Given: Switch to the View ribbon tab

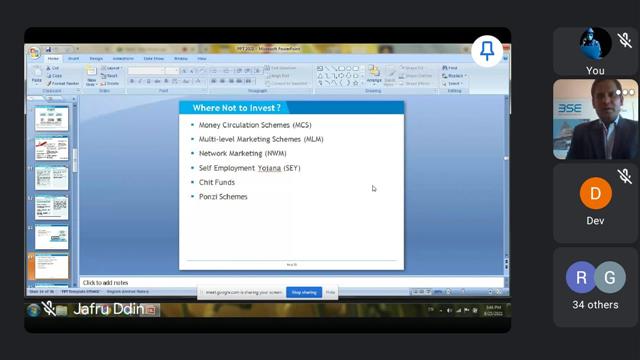Looking at the screenshot, I should 202,59.
